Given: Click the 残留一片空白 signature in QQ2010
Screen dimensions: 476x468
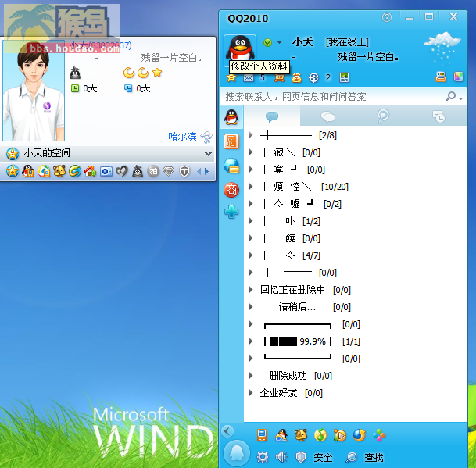Looking at the screenshot, I should (x=369, y=57).
